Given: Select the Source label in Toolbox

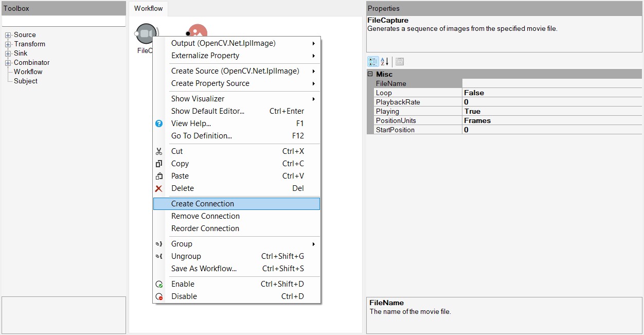Looking at the screenshot, I should click(x=25, y=35).
